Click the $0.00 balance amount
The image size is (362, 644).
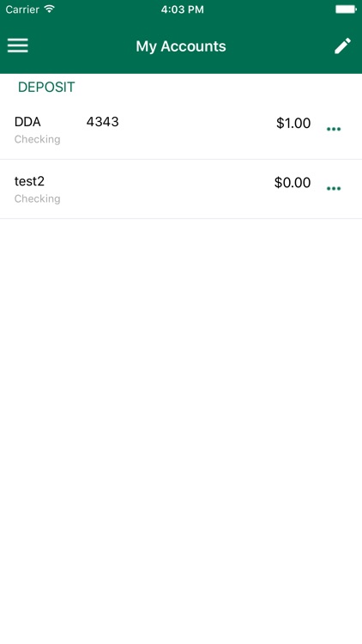(x=293, y=182)
